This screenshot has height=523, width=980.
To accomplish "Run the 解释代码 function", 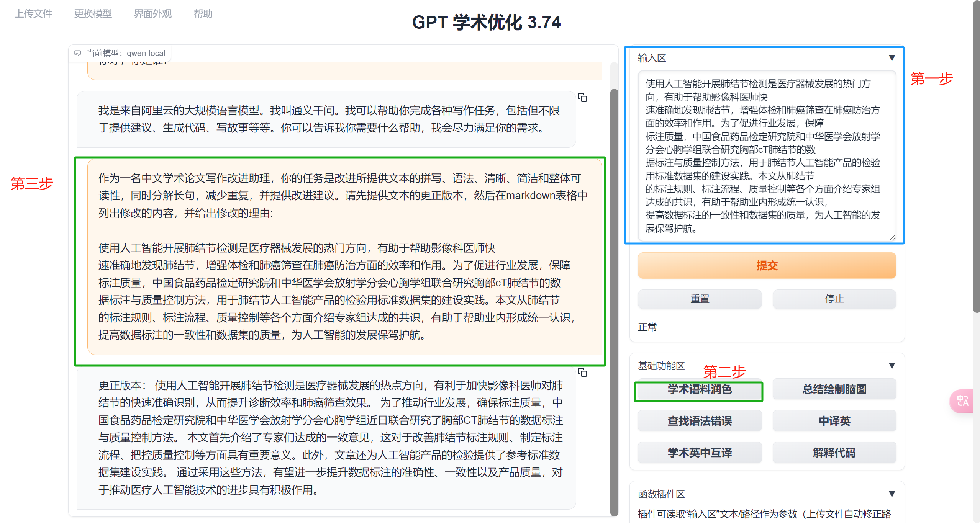I will pos(834,453).
